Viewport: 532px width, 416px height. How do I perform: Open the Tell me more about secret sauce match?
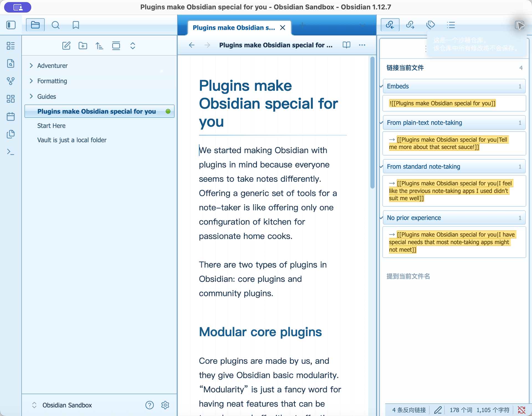tap(454, 143)
